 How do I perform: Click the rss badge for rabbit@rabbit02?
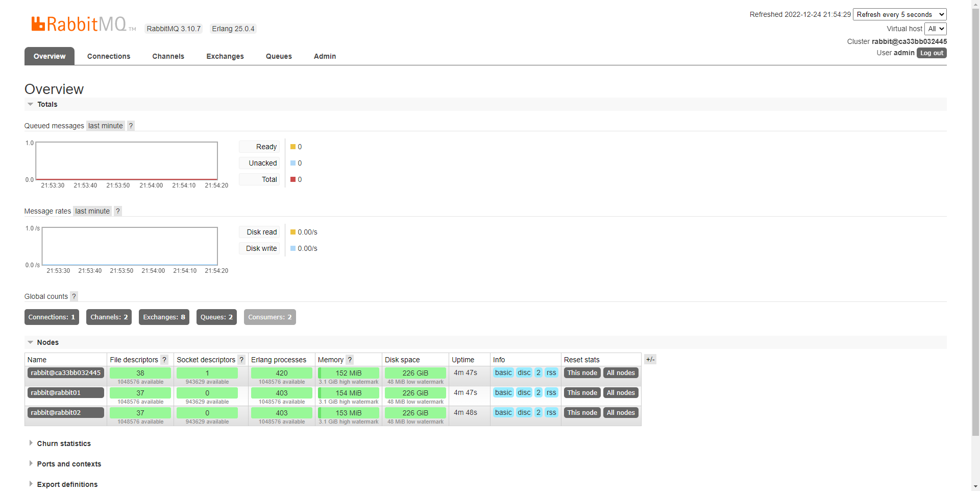click(x=551, y=413)
